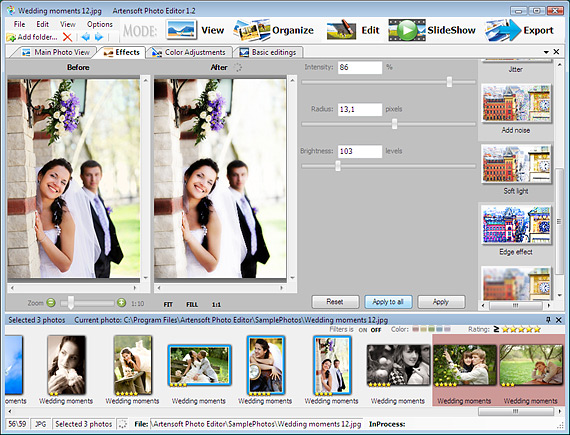Select the Add noise effect thumbnail
Image resolution: width=570 pixels, height=435 pixels.
tap(516, 104)
